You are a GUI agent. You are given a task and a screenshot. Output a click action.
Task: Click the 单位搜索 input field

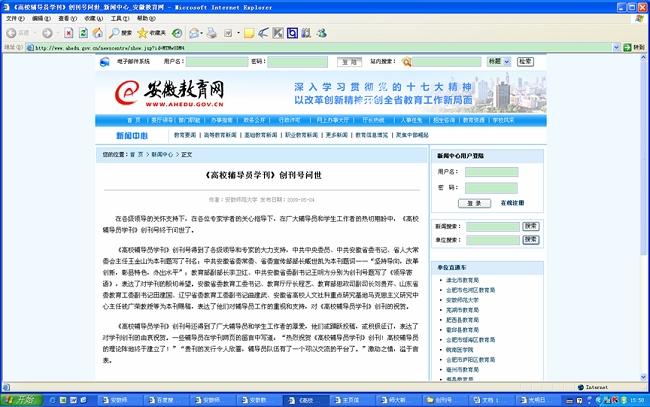[493, 240]
